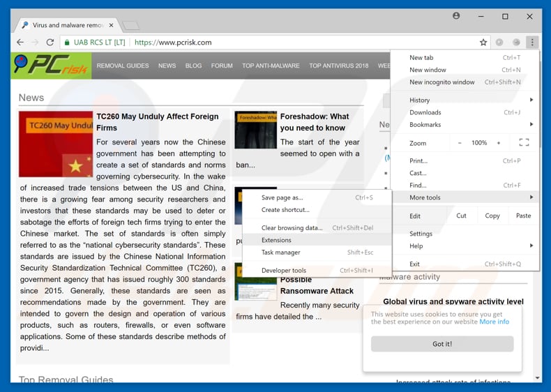Increase zoom with the plus button
Screen dimensions: 551x392
coord(498,143)
